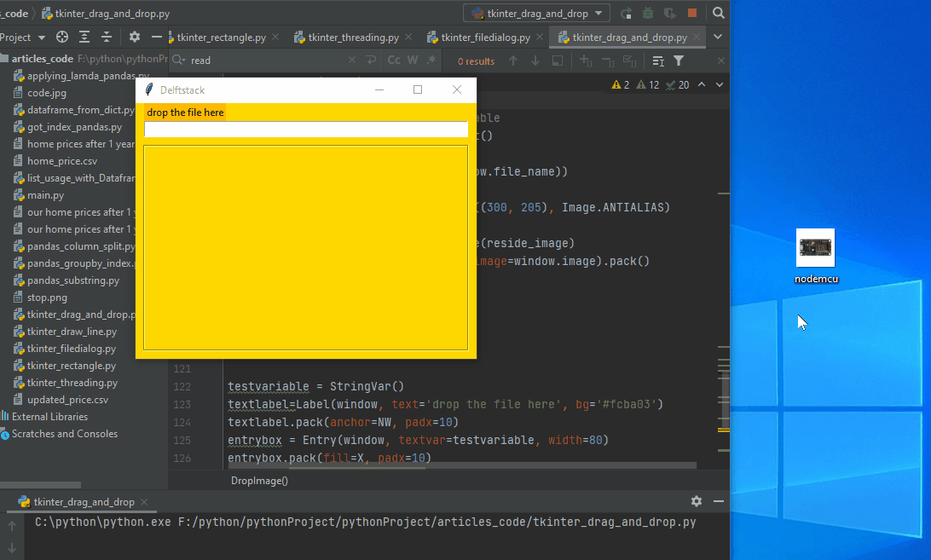Open main.py in project tree
Image resolution: width=931 pixels, height=560 pixels.
coord(45,195)
